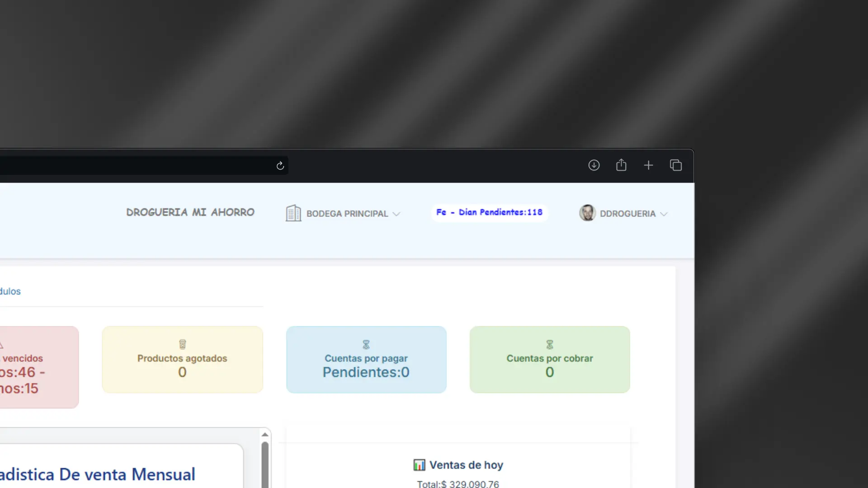Viewport: 868px width, 488px height.
Task: Expand the BODEGA PRINCIPAL dropdown chevron
Action: (396, 214)
